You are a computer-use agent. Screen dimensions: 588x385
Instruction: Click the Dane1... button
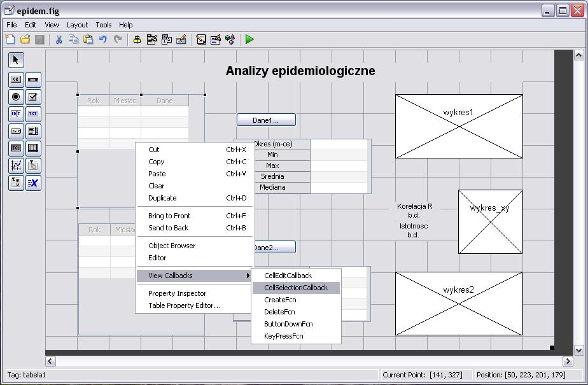(x=266, y=120)
